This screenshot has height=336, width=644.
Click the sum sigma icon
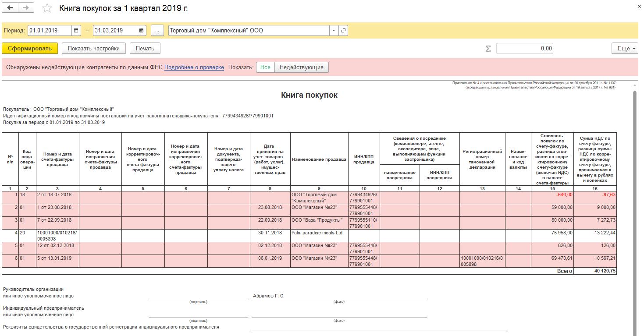click(488, 49)
